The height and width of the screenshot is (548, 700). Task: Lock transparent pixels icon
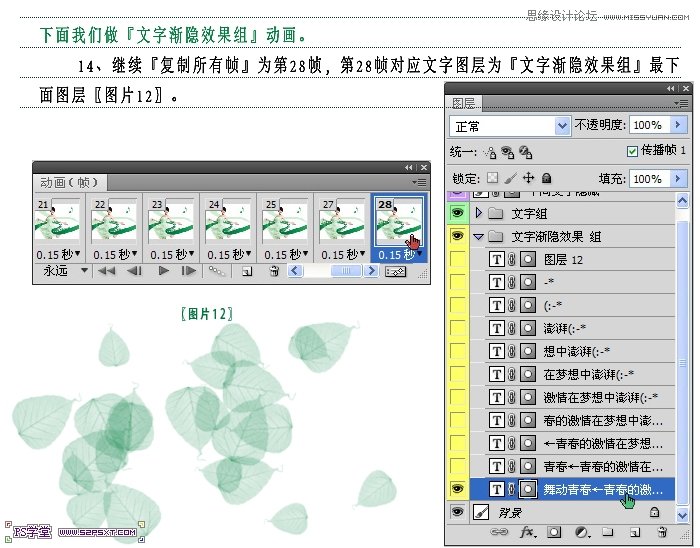click(x=492, y=178)
